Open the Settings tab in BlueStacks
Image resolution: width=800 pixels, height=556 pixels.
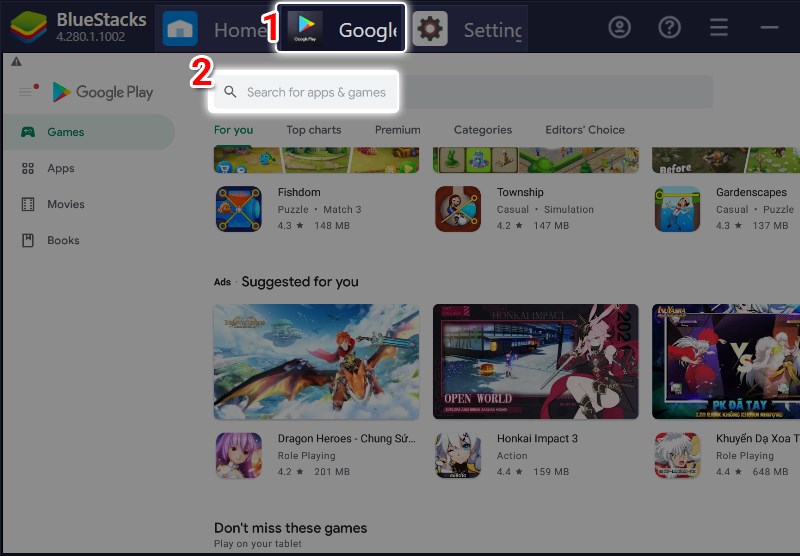pyautogui.click(x=467, y=29)
